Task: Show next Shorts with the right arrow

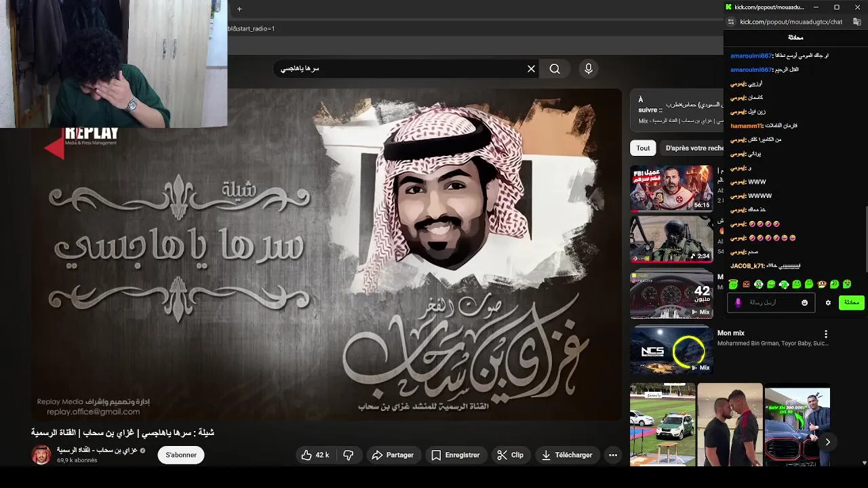Action: point(827,442)
